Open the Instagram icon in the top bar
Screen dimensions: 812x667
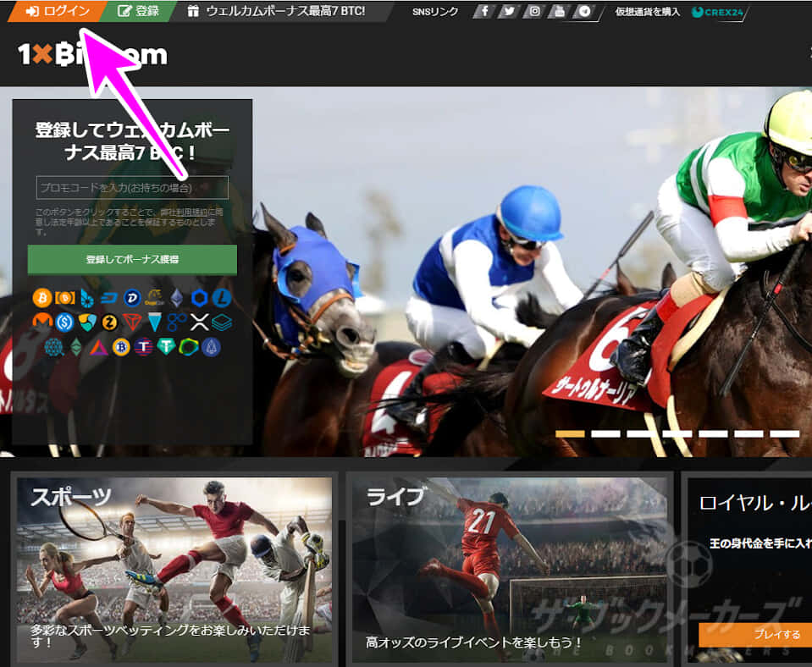[x=534, y=12]
